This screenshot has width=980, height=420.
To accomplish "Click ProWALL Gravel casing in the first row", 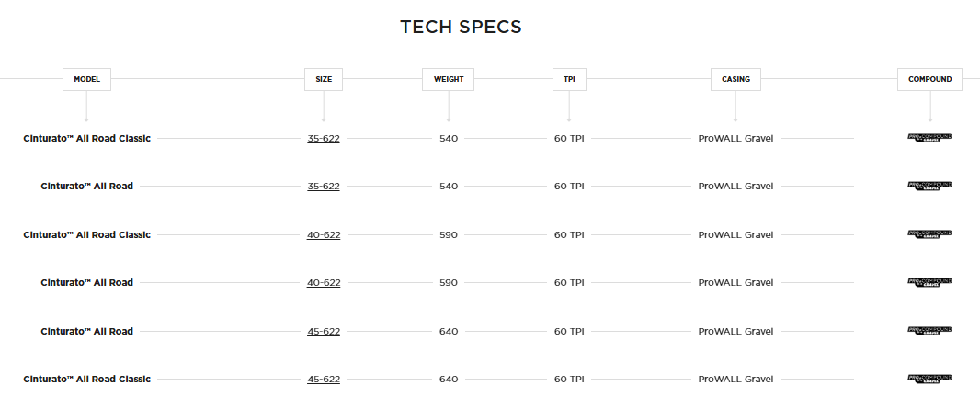I will coord(735,138).
